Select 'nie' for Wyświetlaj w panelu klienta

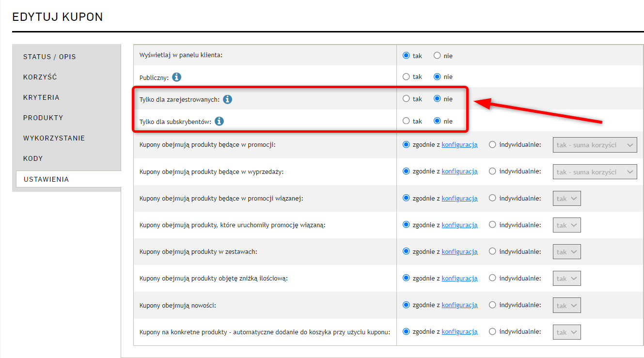[x=437, y=56]
